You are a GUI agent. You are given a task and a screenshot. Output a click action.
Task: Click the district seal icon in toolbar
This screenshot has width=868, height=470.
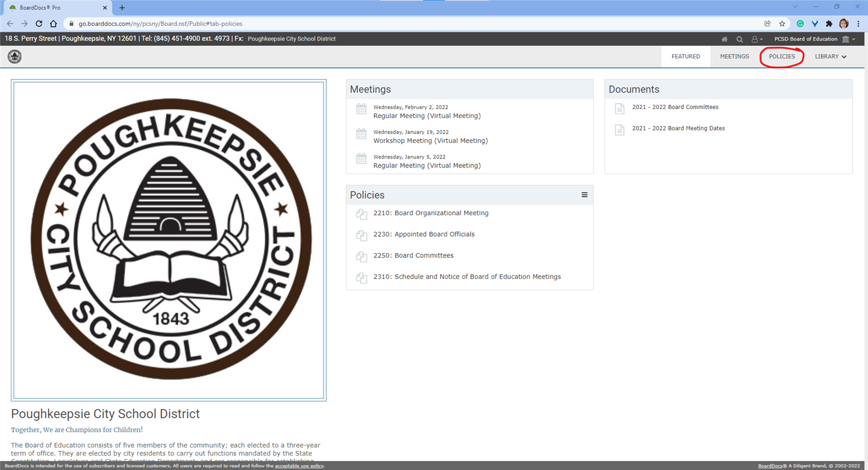14,57
